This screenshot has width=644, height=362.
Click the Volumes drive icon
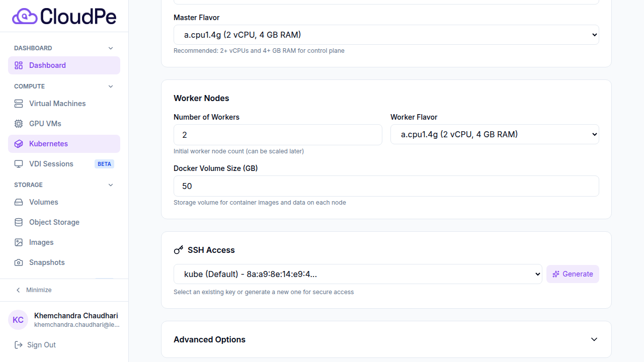pos(19,202)
